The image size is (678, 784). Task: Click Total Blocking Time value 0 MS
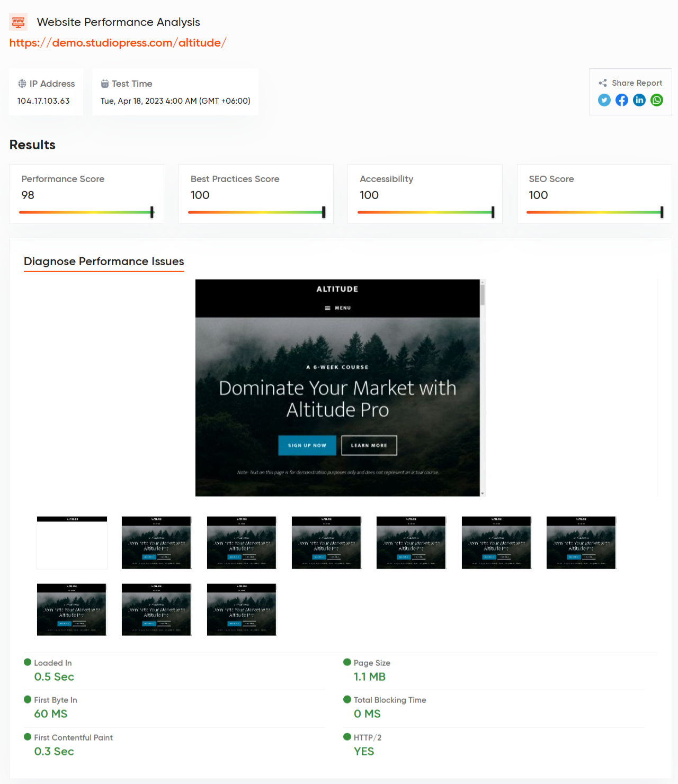[367, 714]
